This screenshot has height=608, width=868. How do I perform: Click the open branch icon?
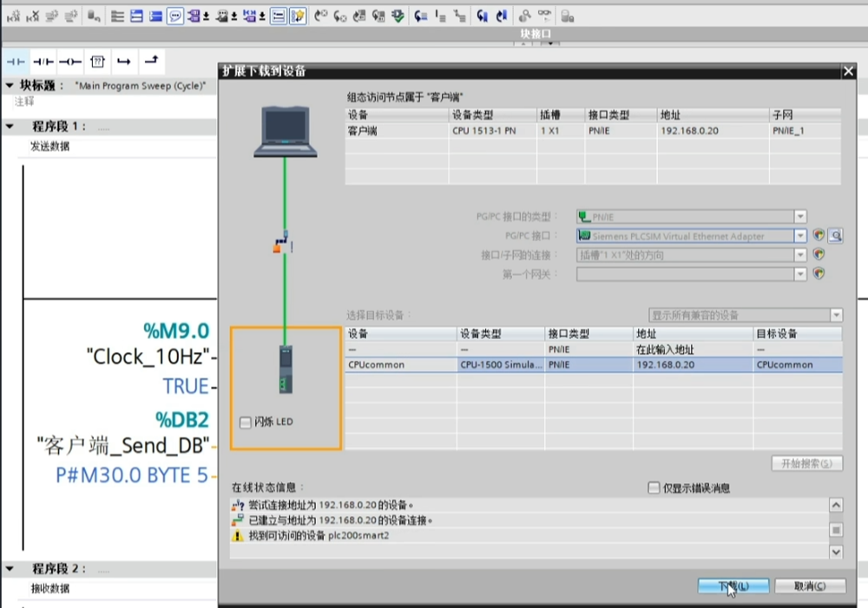click(x=124, y=62)
